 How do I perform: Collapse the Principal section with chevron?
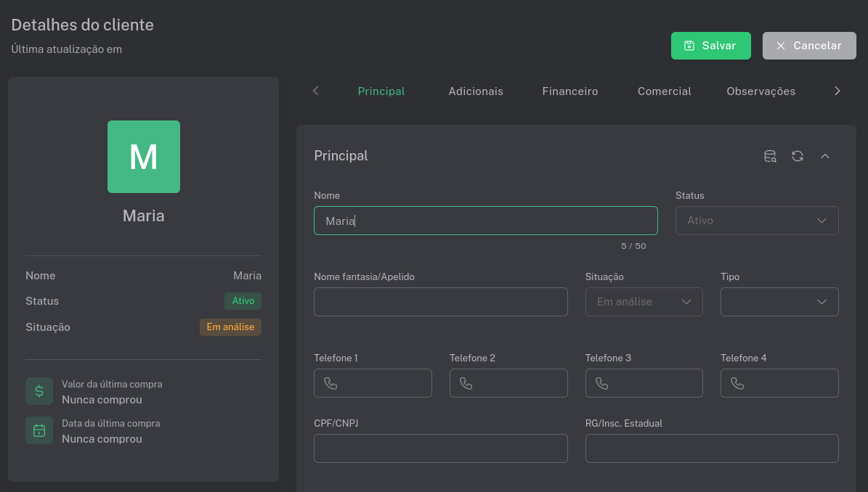pos(825,156)
